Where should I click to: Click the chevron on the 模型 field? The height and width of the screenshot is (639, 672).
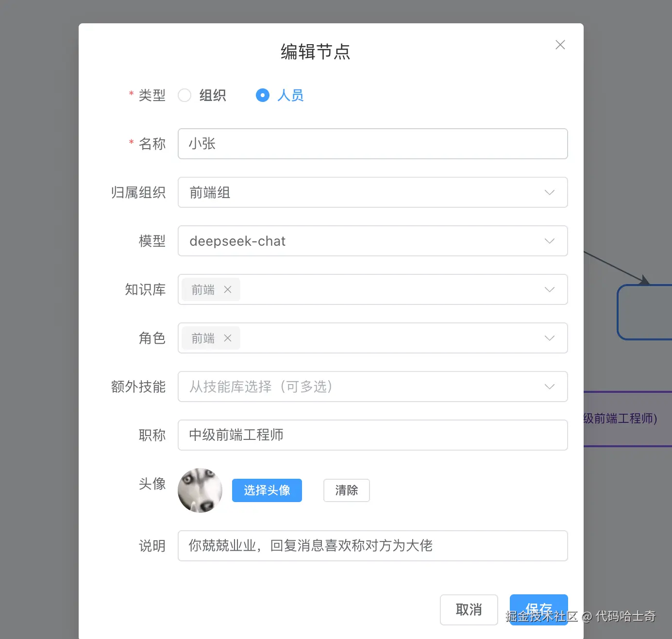point(549,241)
